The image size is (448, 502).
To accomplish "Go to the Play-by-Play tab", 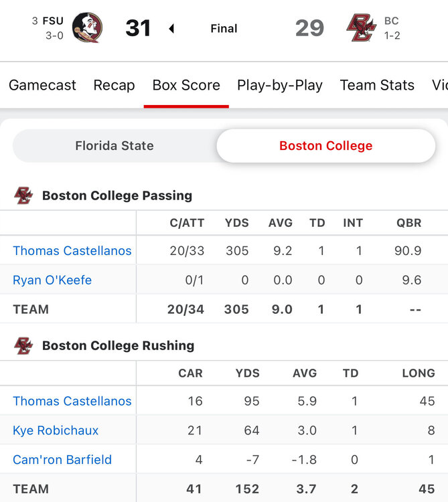I will click(x=280, y=85).
